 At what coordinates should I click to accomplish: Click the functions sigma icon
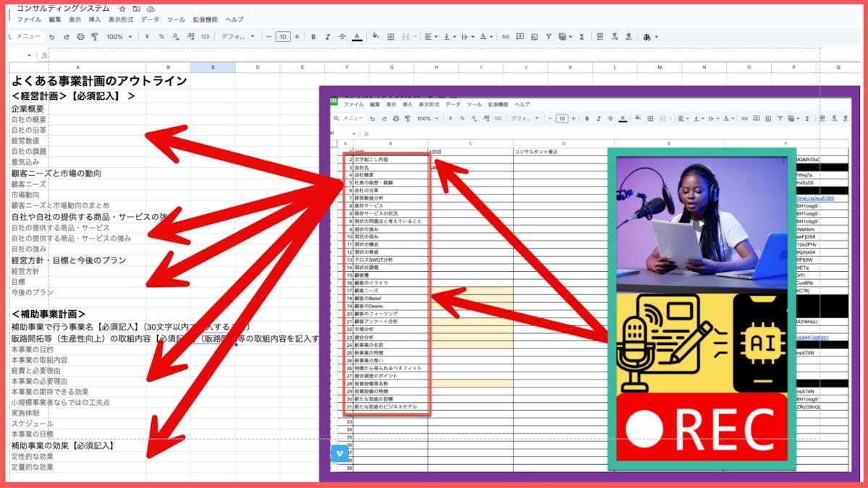pyautogui.click(x=581, y=36)
